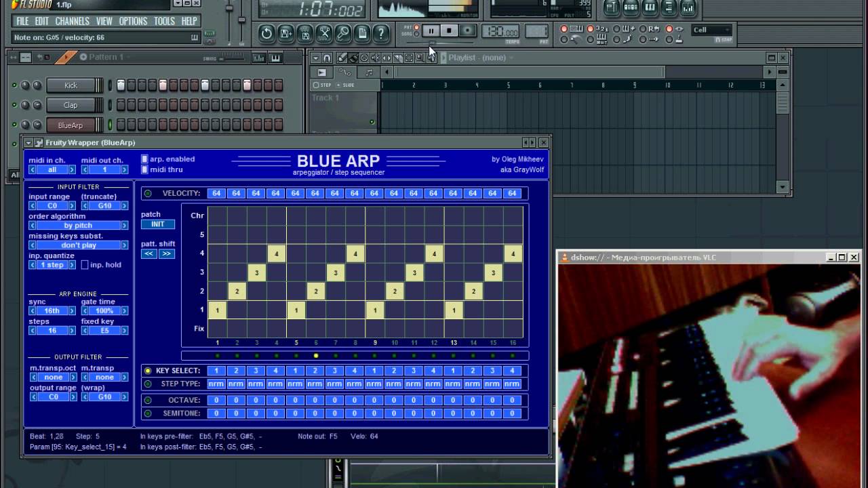This screenshot has width=868, height=488.
Task: Toggle the OCTAVE row enable LED
Action: (148, 400)
